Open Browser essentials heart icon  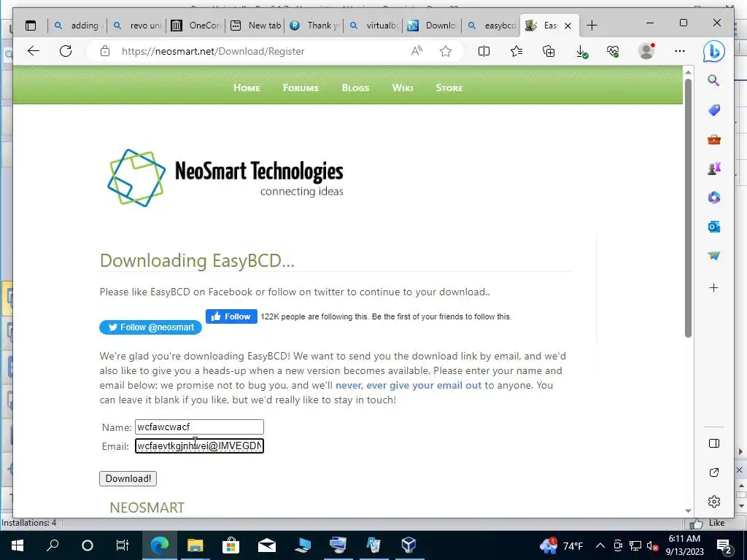[x=613, y=51]
